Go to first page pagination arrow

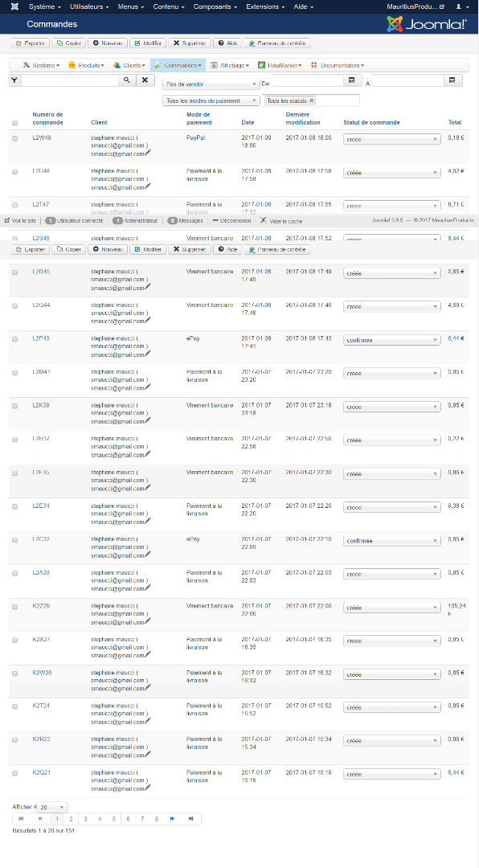(x=22, y=819)
